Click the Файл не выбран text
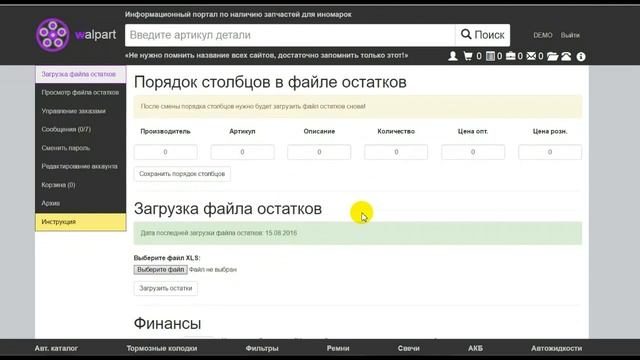Screen dimensions: 640x360 (x=213, y=270)
